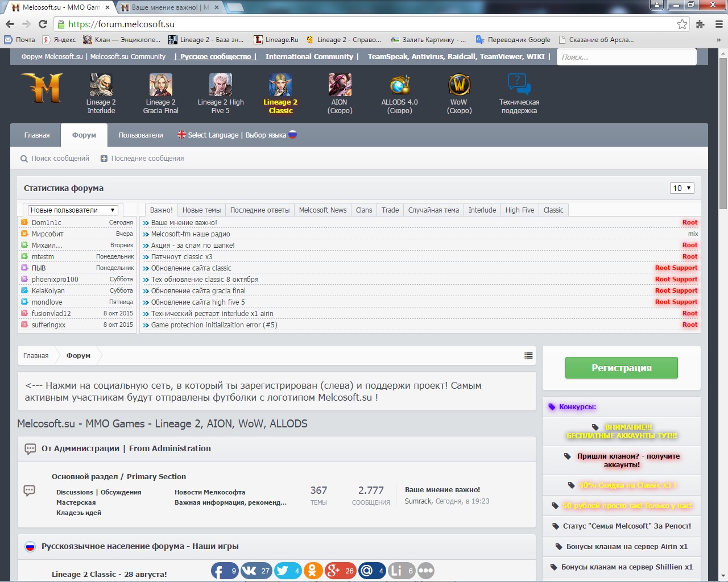Open Select Language | Выбор языка link

point(237,135)
